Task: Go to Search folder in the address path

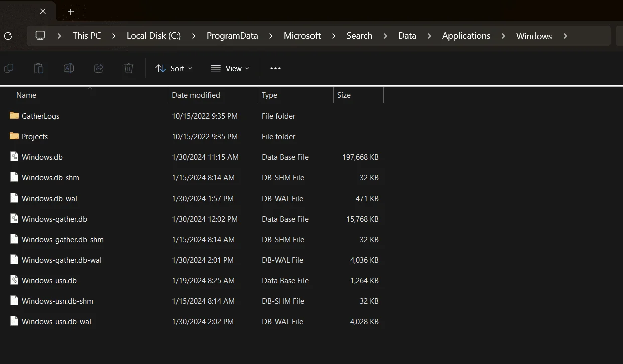Action: [x=359, y=36]
